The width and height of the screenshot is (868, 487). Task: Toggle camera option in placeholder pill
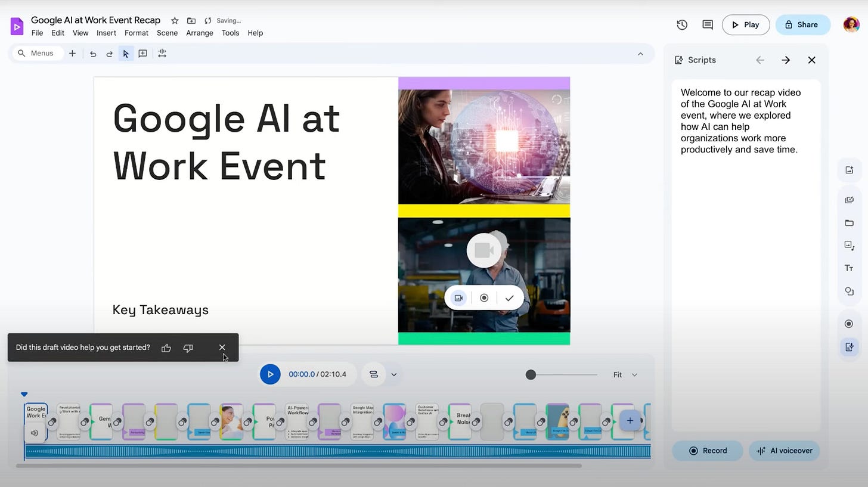(x=458, y=298)
